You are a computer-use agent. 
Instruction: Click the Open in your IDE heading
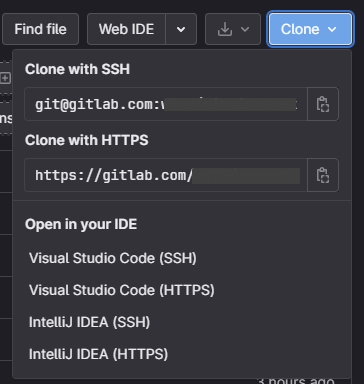[81, 224]
